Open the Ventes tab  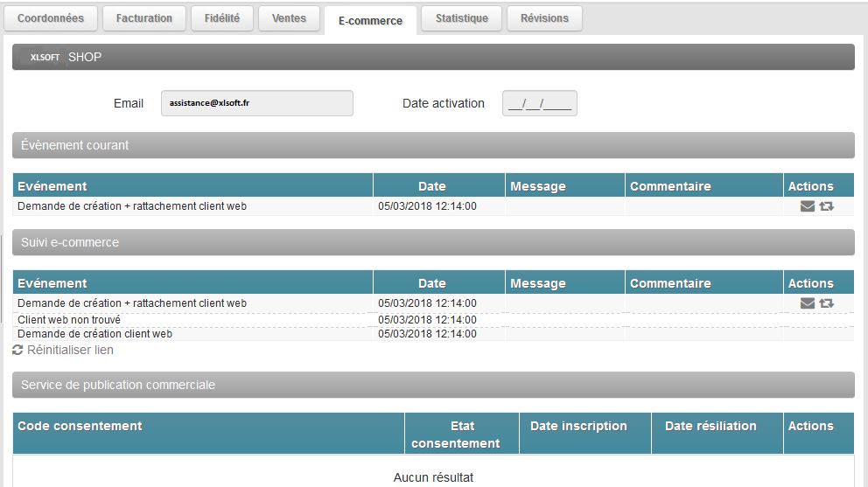[289, 18]
